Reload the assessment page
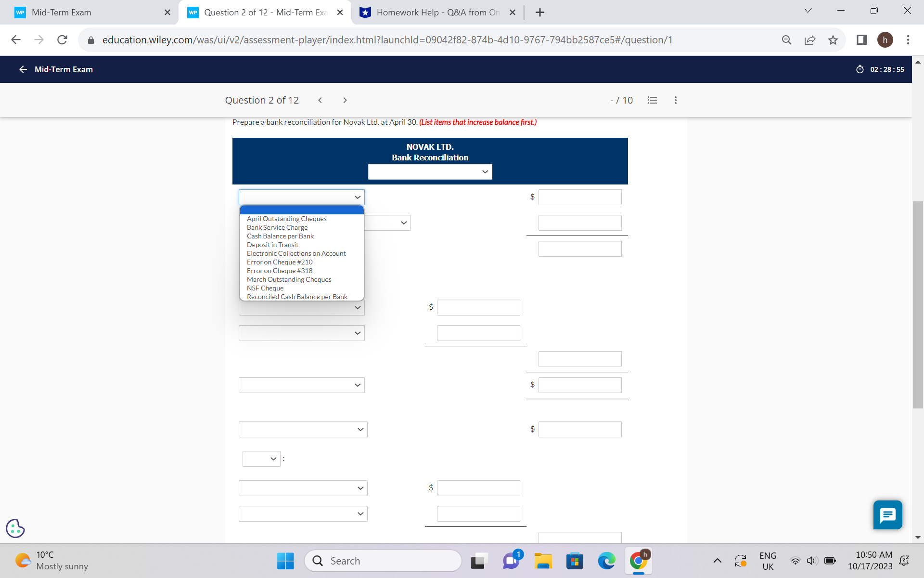The image size is (924, 578). click(62, 40)
